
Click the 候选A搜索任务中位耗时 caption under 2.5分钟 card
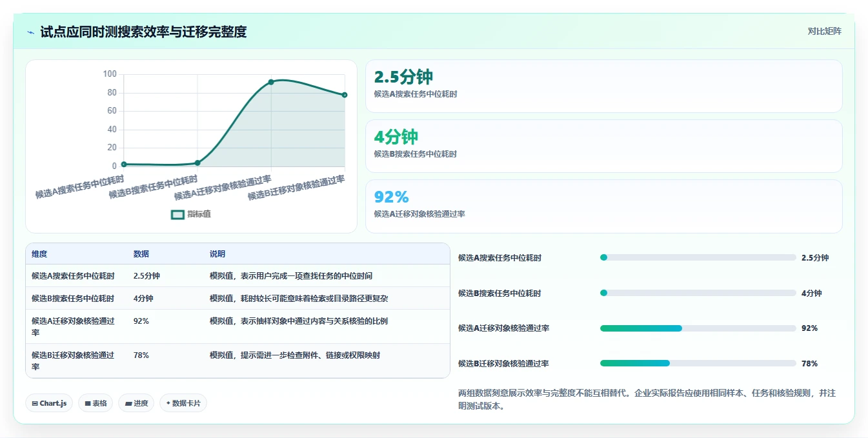tap(416, 94)
